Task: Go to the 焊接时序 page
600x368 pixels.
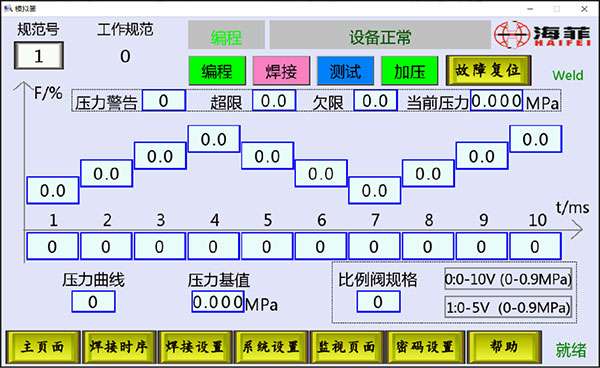Action: (119, 347)
